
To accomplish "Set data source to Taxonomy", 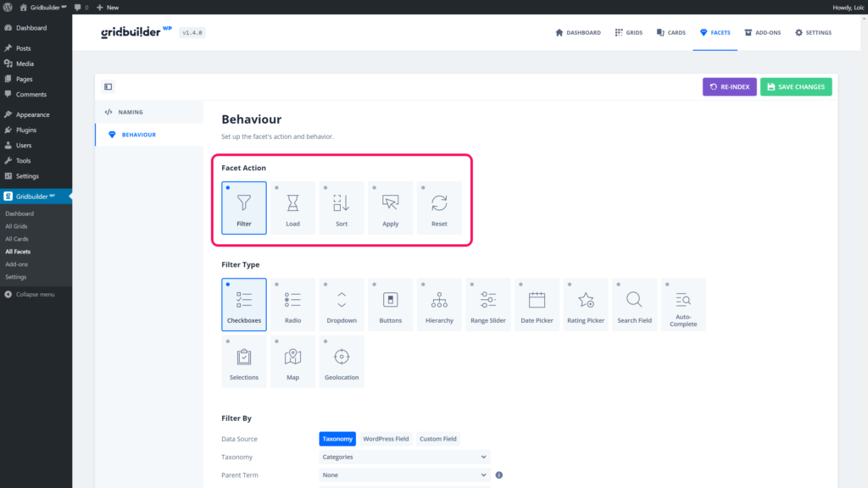I will click(x=337, y=439).
